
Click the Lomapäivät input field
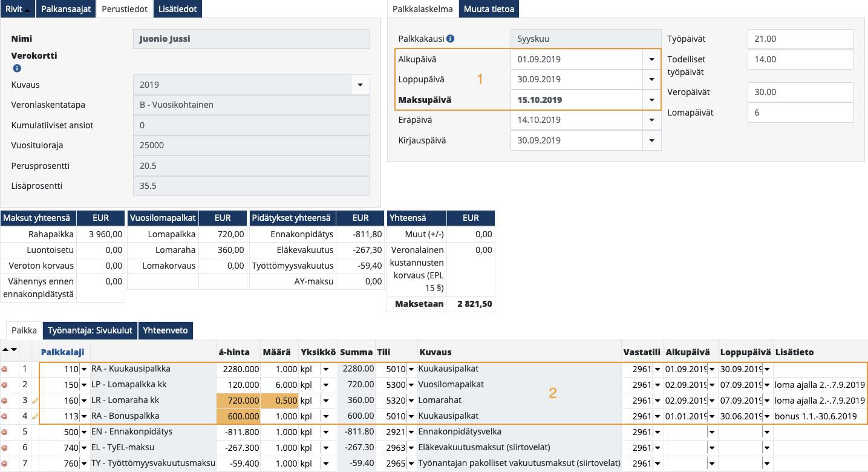pos(800,113)
